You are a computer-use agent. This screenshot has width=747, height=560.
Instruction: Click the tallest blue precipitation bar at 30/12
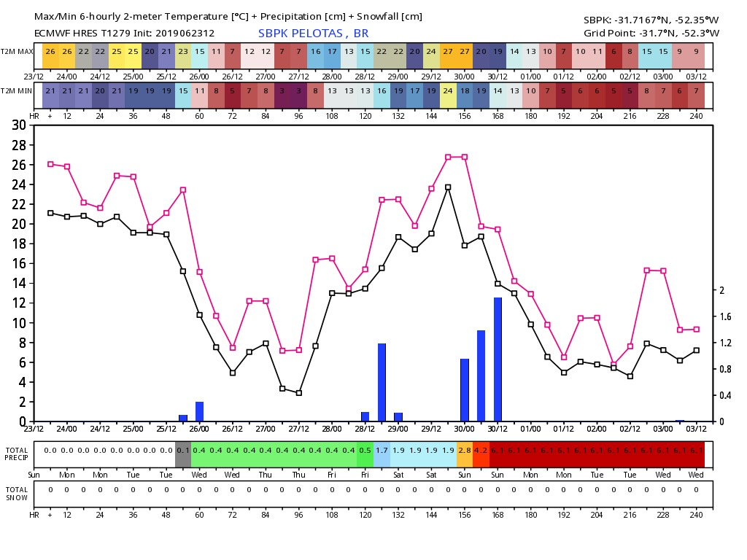498,359
